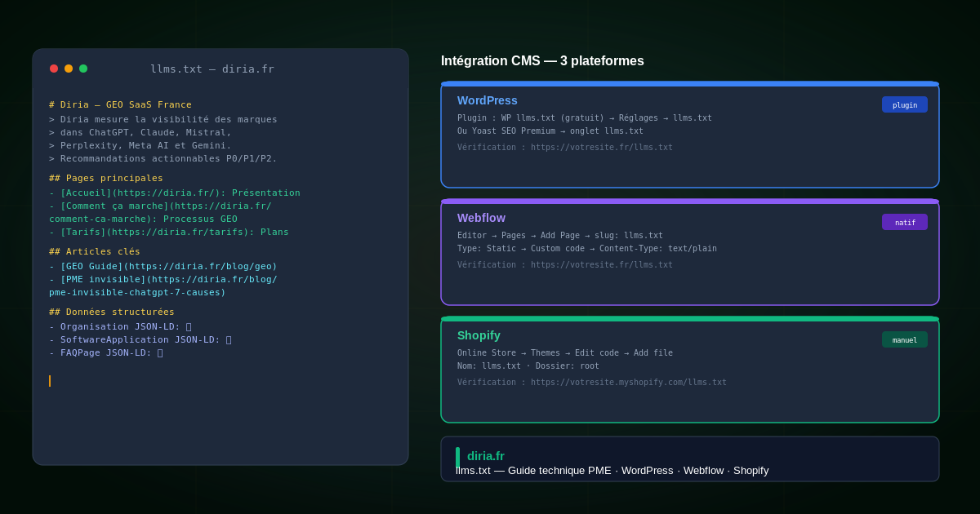The width and height of the screenshot is (980, 514).
Task: Click the 'plugin' badge on WordPress card
Action: click(905, 104)
